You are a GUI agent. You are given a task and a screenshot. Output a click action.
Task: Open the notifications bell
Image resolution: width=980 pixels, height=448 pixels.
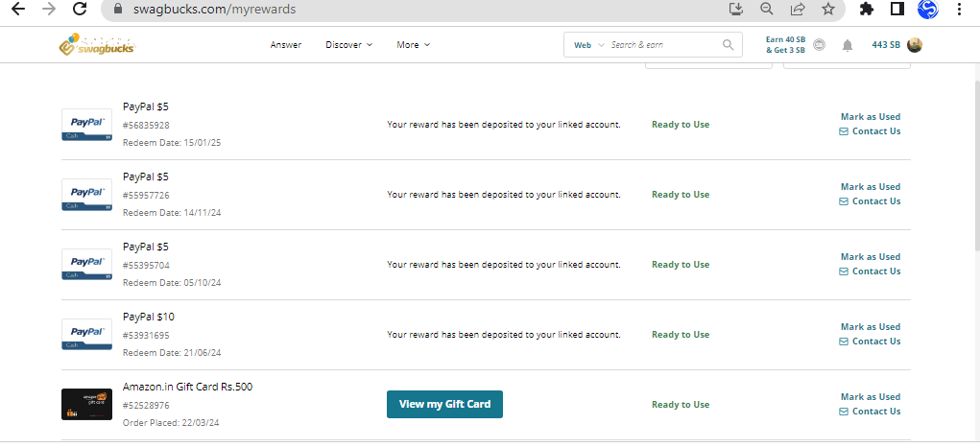click(x=847, y=45)
